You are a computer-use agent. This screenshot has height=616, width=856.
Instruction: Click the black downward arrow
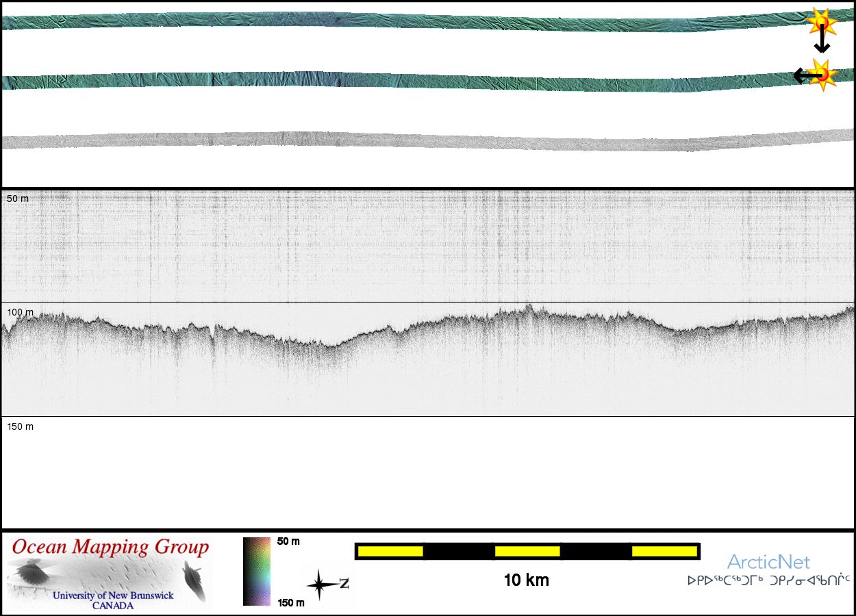coord(822,42)
